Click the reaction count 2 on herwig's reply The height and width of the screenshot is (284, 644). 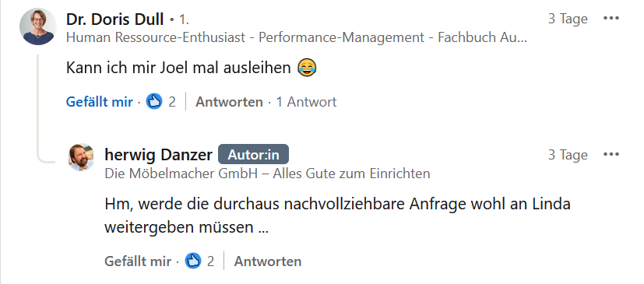[210, 261]
